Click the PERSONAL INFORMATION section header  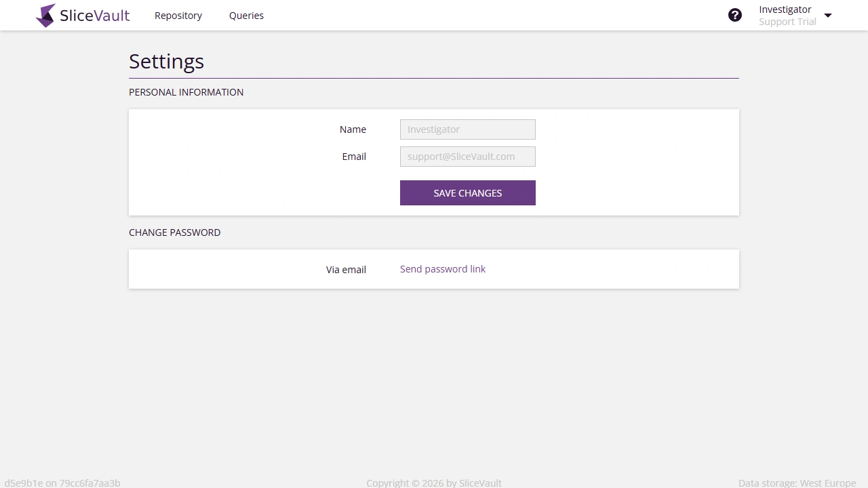pos(186,92)
